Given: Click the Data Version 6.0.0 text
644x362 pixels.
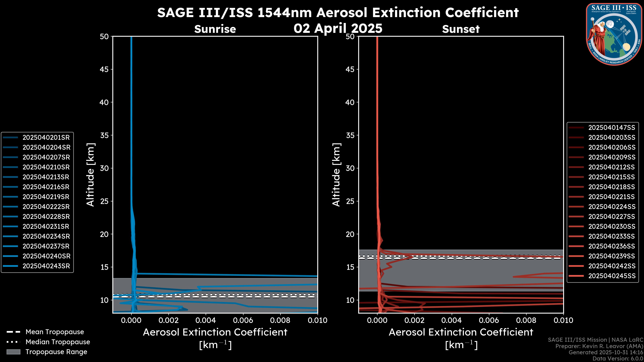Looking at the screenshot, I should pos(618,358).
